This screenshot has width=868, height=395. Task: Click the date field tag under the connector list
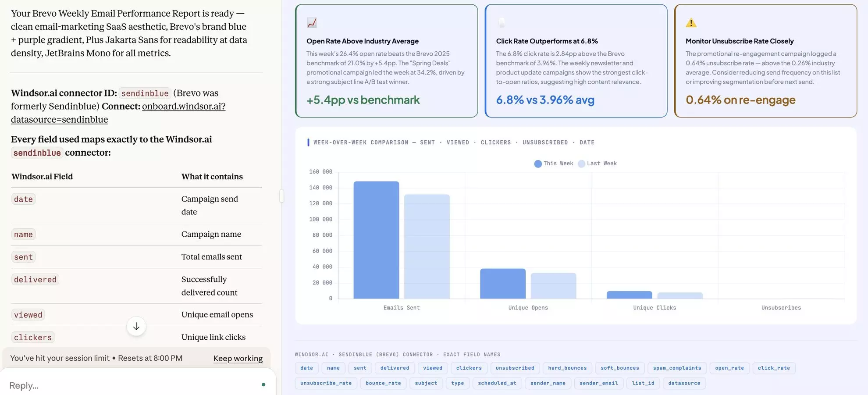(x=306, y=368)
